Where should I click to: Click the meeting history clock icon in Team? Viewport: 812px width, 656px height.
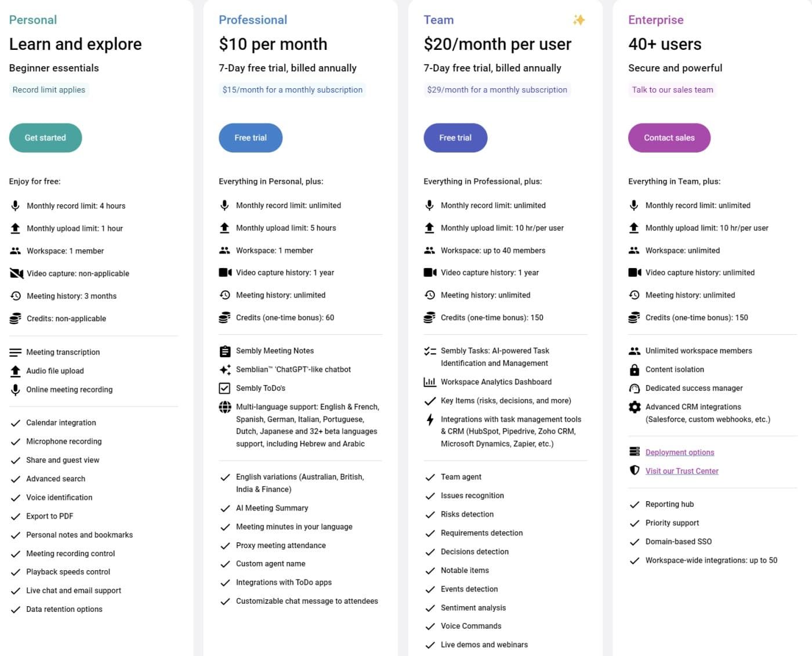coord(429,295)
